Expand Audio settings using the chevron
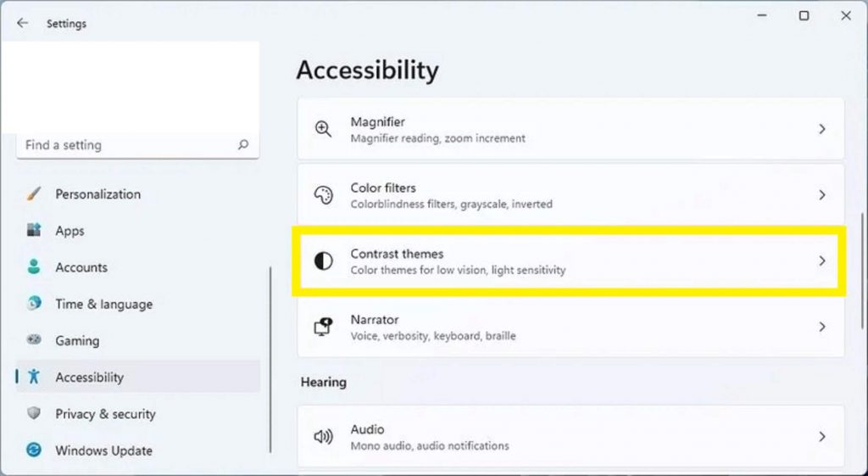The image size is (868, 476). pos(821,437)
